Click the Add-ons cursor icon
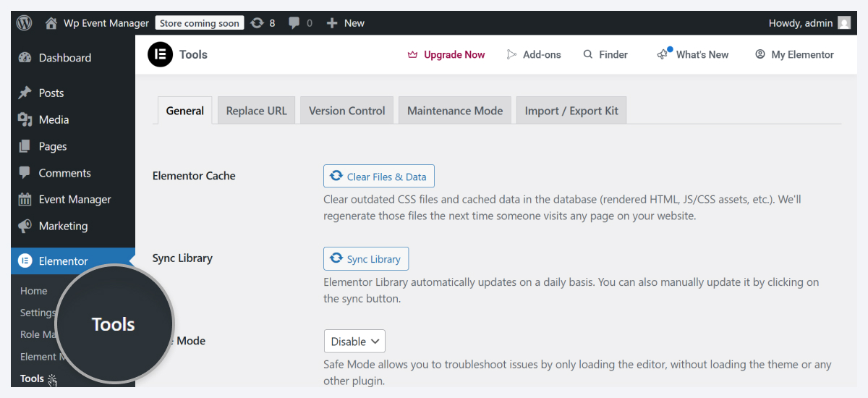 click(512, 54)
